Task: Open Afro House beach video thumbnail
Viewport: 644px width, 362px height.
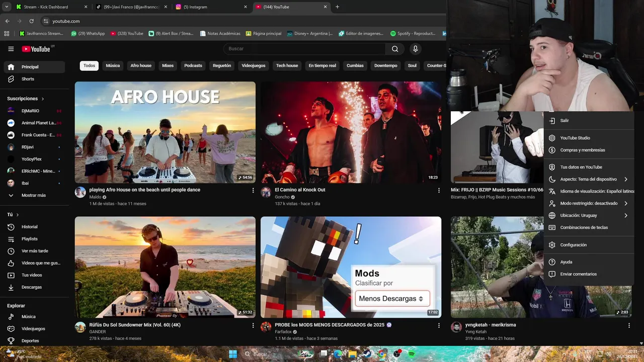Action: click(165, 132)
